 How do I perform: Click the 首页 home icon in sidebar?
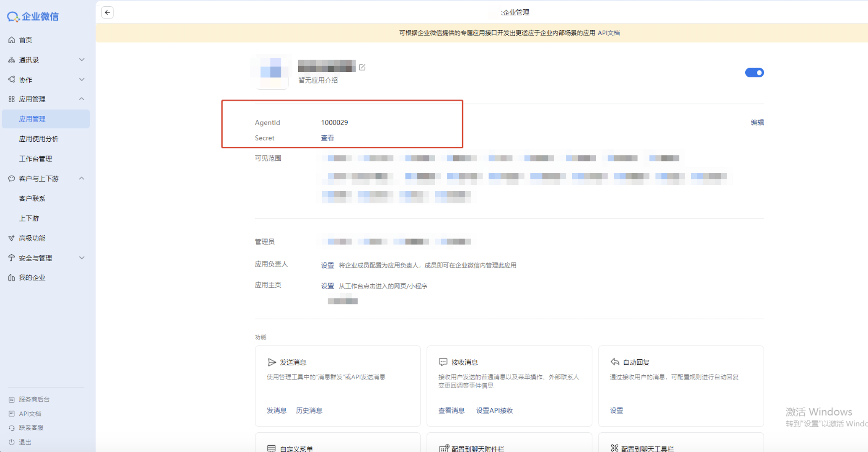pyautogui.click(x=12, y=40)
